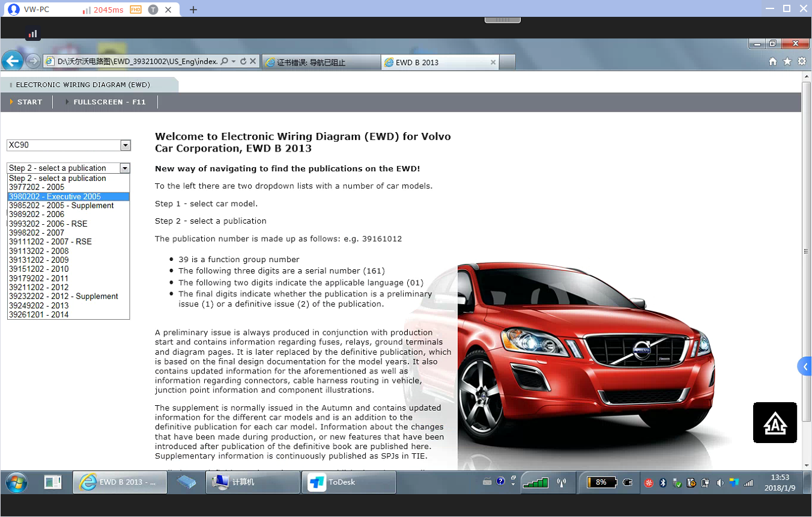Switch to the EWD B 2013 browser tab
Screen dimensions: 812x517
440,62
